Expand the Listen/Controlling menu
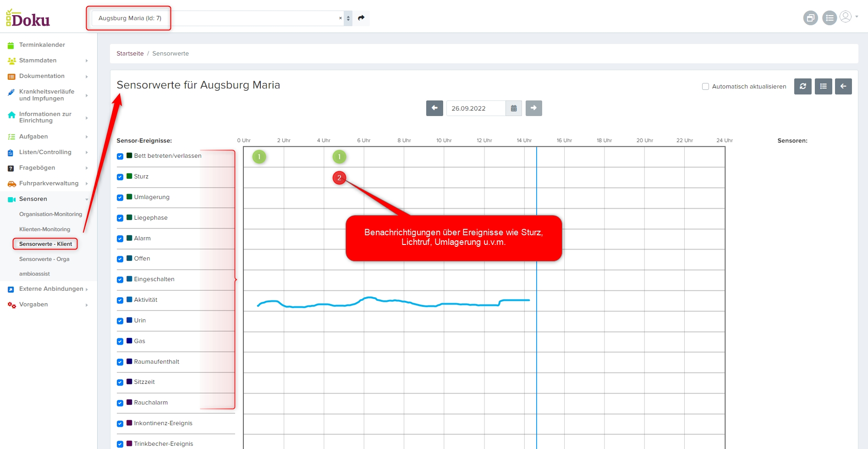This screenshot has height=449, width=868. tap(87, 152)
